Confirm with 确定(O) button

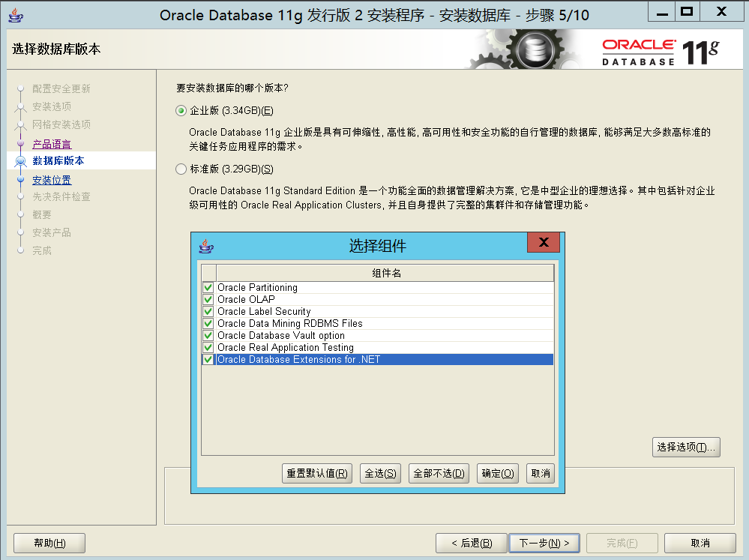click(498, 474)
